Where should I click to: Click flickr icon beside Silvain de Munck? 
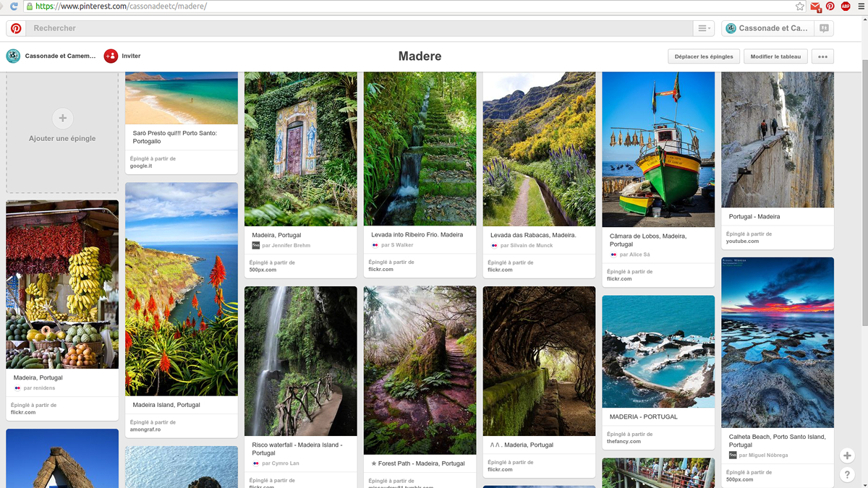495,246
